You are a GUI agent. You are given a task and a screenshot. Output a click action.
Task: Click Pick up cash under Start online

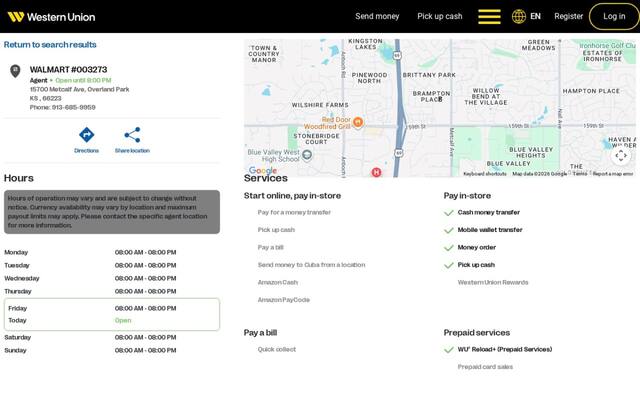tap(276, 230)
